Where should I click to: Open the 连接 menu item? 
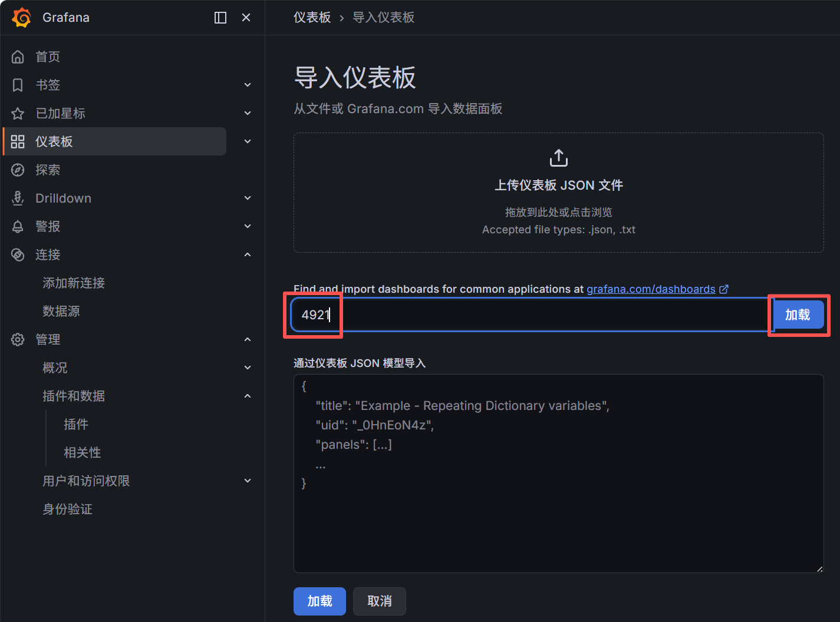click(x=48, y=254)
